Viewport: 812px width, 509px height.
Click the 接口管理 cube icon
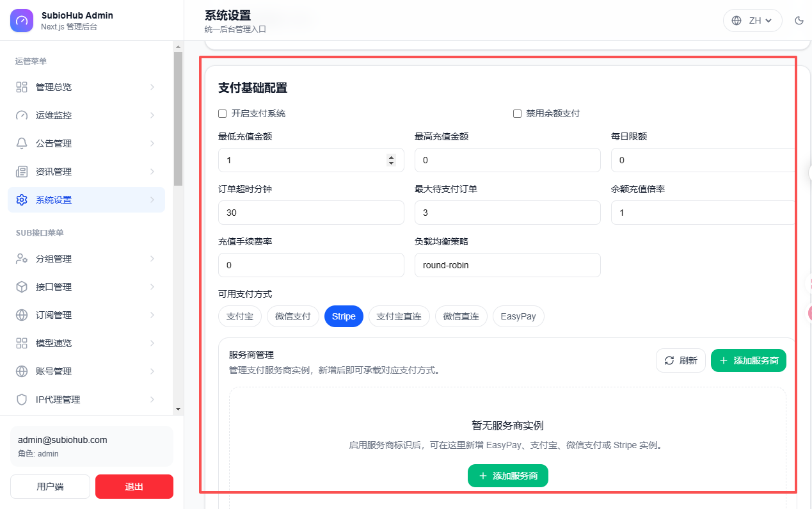22,287
